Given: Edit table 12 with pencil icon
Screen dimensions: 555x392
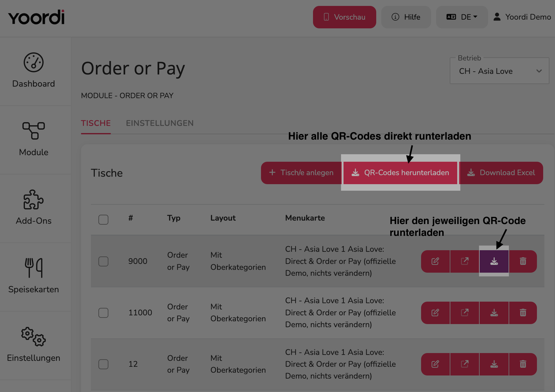Looking at the screenshot, I should (435, 364).
